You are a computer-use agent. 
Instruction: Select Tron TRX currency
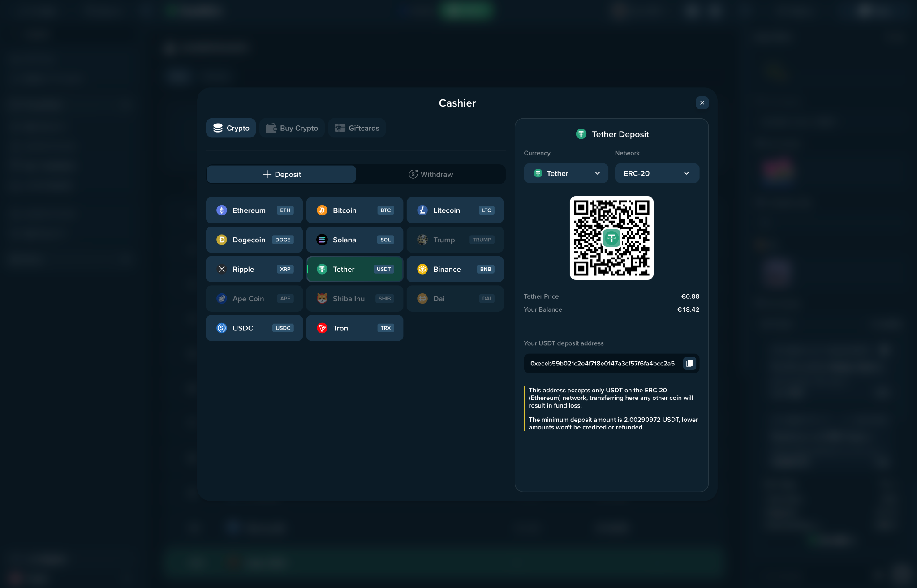[x=355, y=328]
